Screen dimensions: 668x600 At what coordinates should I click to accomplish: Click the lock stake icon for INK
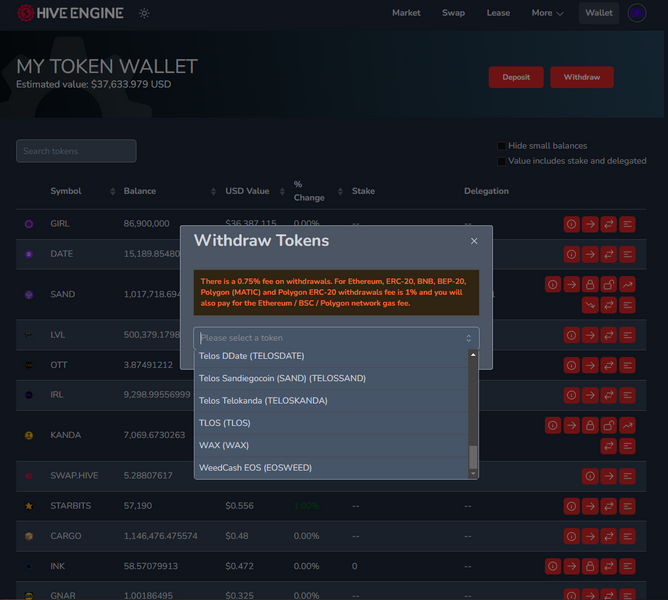coord(590,566)
